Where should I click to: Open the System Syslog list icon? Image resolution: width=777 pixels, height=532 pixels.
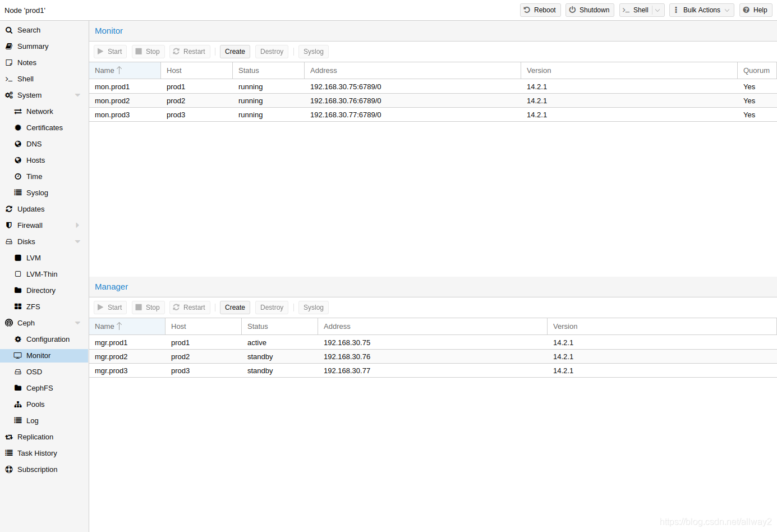[x=18, y=193]
